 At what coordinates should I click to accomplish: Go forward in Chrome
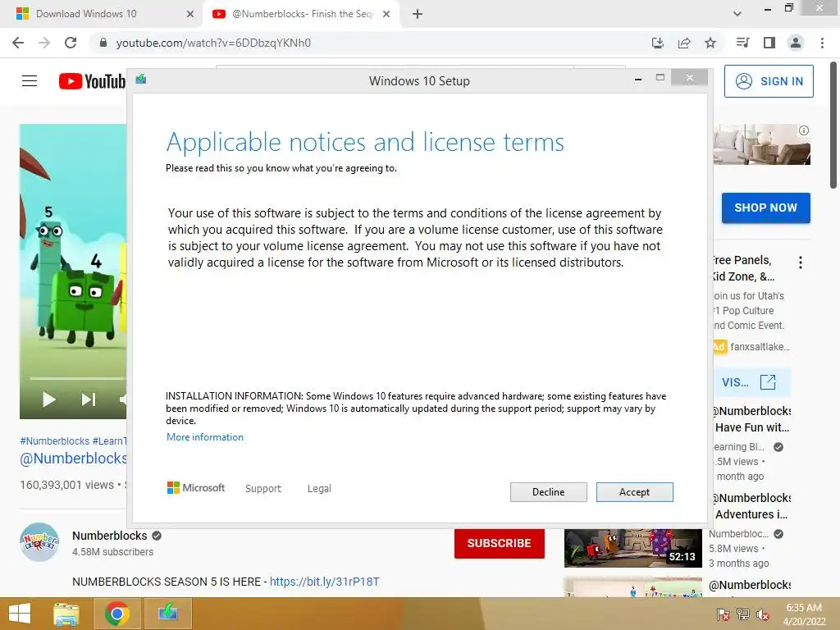click(44, 43)
